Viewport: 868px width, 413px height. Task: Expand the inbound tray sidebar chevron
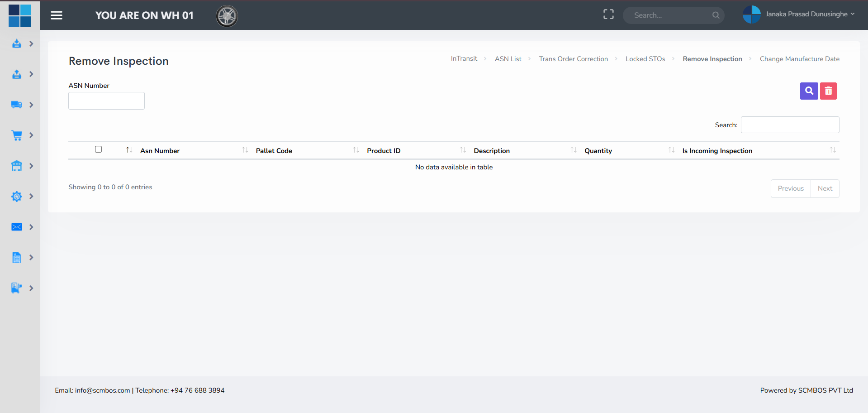(x=31, y=44)
